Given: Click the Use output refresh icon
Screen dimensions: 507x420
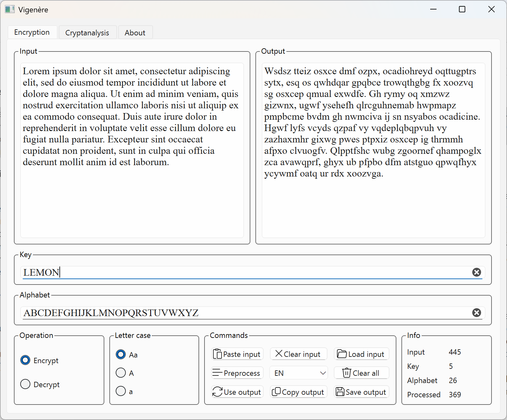Looking at the screenshot, I should pos(217,392).
